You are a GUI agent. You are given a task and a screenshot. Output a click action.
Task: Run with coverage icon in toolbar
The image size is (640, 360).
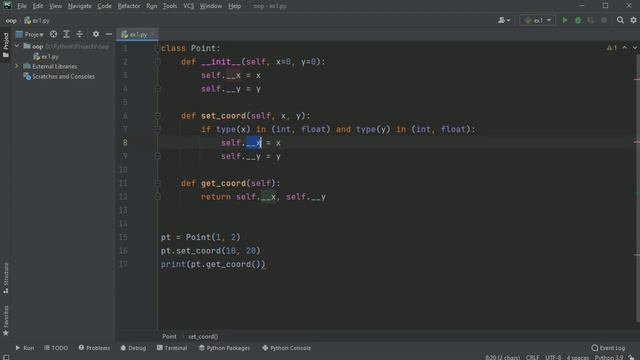591,20
